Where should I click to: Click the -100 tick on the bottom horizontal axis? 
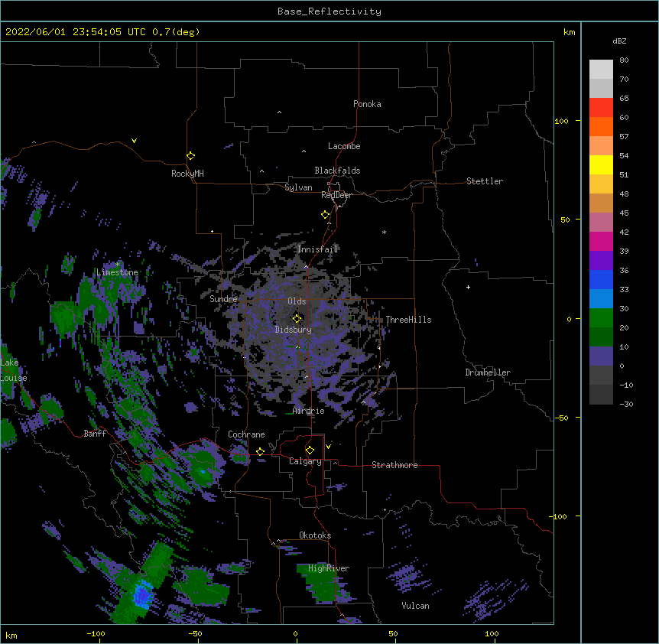tap(96, 633)
